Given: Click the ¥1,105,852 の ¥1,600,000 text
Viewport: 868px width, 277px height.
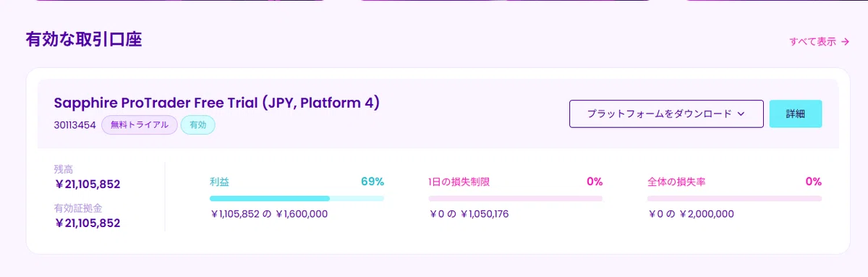Looking at the screenshot, I should pos(268,214).
